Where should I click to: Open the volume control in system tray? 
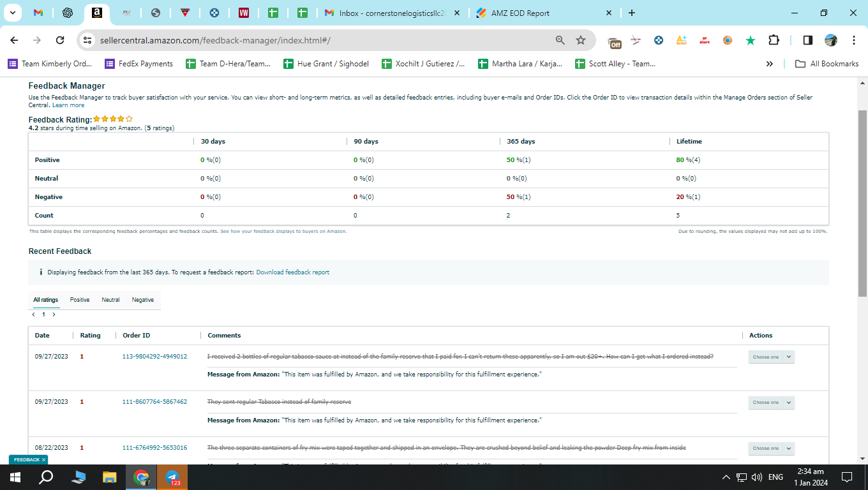(x=757, y=477)
